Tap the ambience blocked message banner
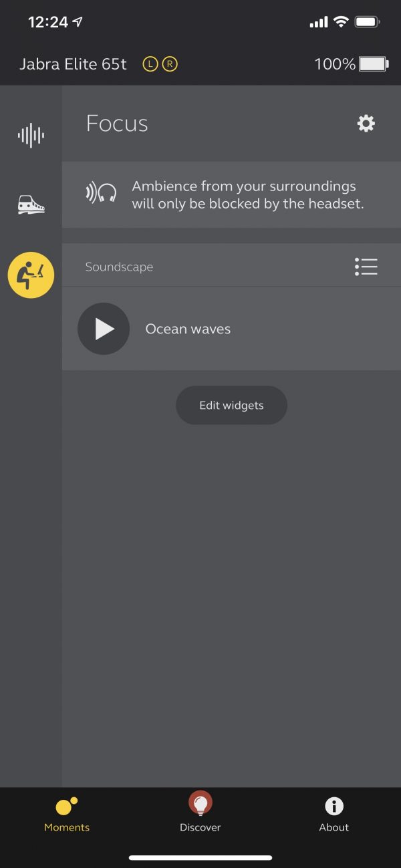401x868 pixels. pos(231,194)
